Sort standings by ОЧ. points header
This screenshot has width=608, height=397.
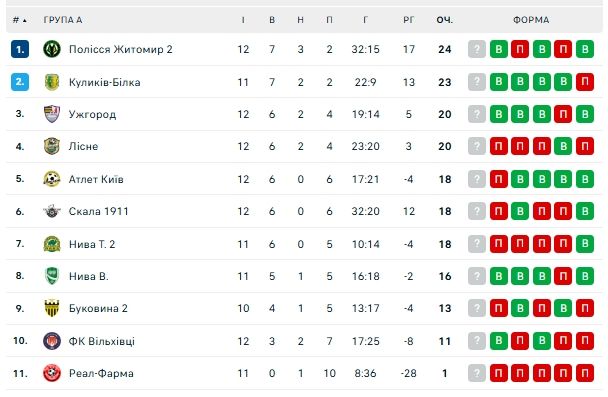[444, 20]
